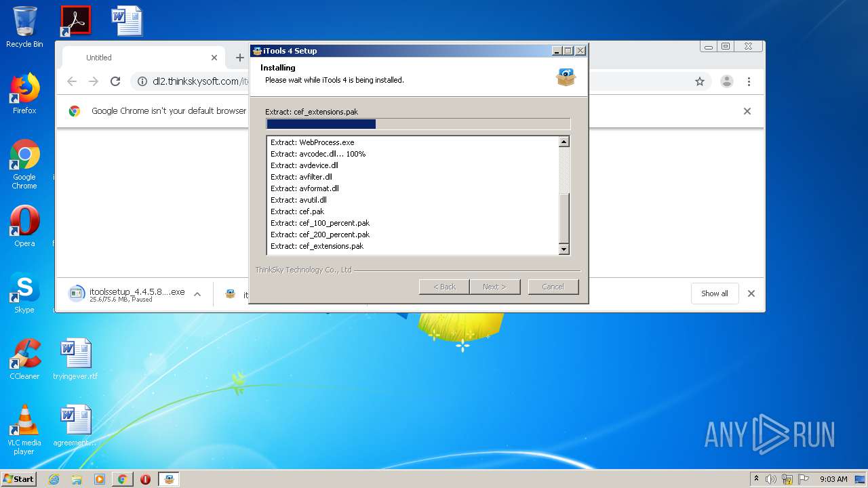Image resolution: width=868 pixels, height=488 pixels.
Task: Click the disabled Next button
Action: click(x=494, y=287)
